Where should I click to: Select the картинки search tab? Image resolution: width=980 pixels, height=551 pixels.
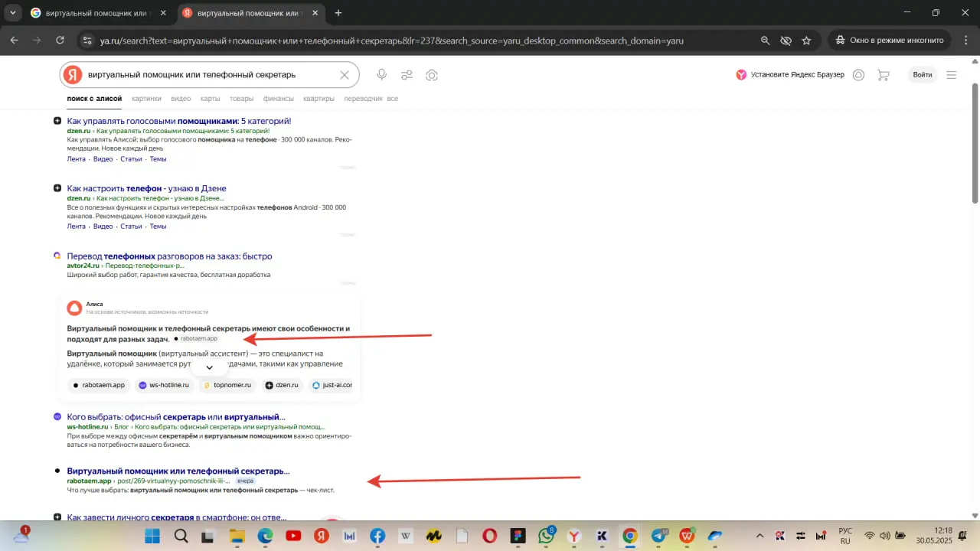click(146, 99)
